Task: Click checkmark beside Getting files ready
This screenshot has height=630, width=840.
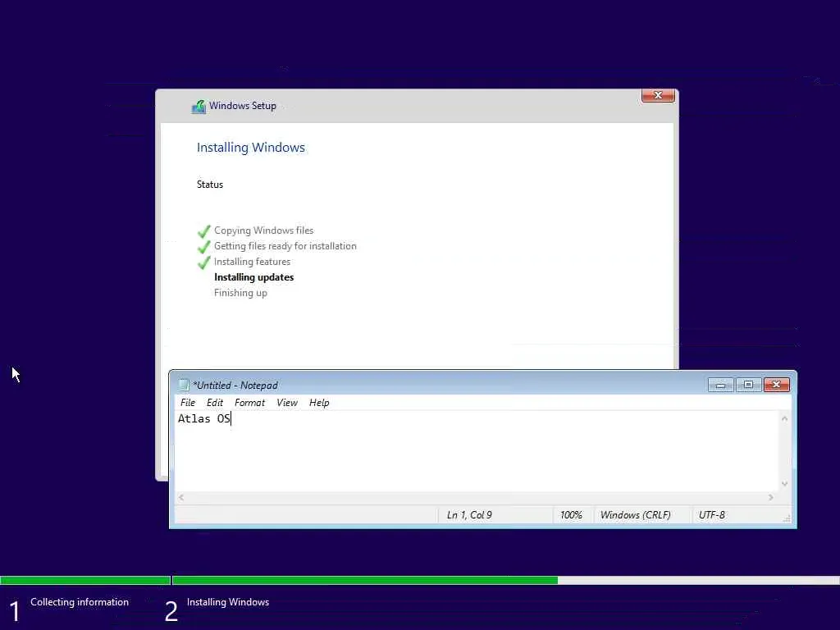Action: coord(203,247)
